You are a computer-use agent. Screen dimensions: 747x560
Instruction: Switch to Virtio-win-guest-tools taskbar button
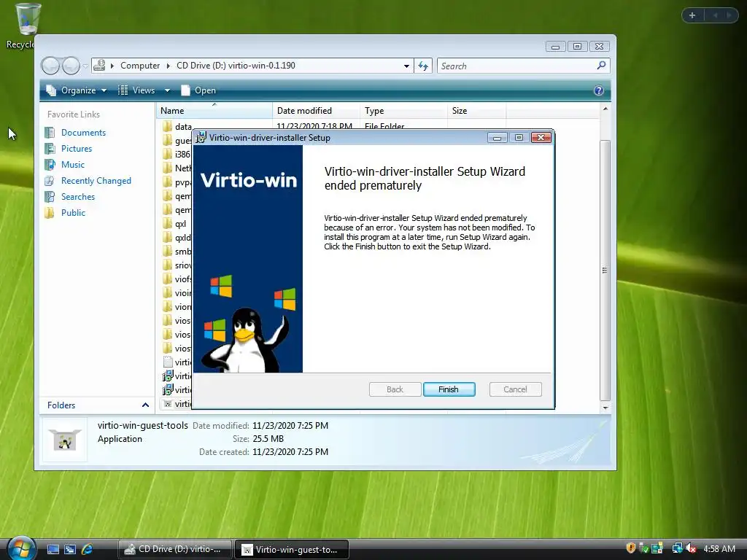(x=292, y=549)
